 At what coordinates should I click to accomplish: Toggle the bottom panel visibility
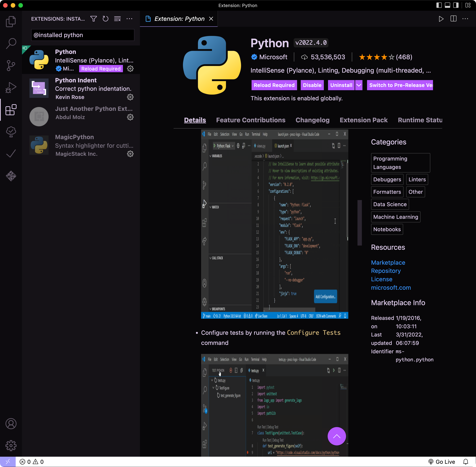click(x=447, y=5)
